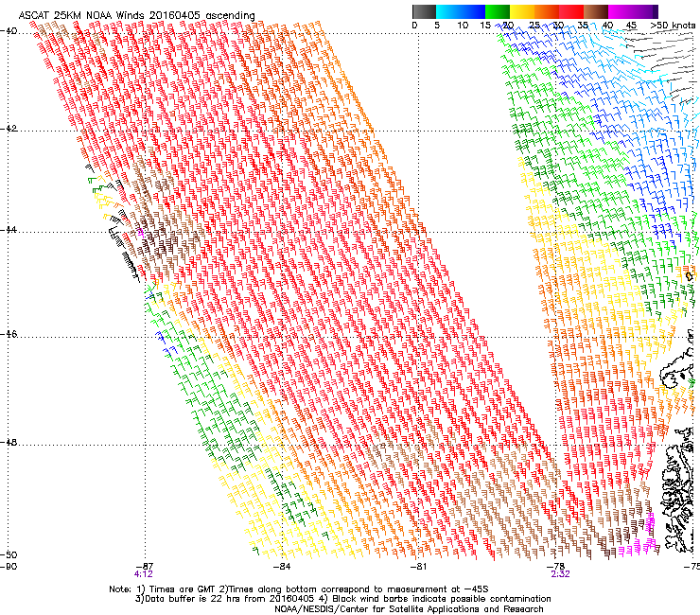
Task: Click the magenta wind barbs near bottom right
Action: pos(640,536)
